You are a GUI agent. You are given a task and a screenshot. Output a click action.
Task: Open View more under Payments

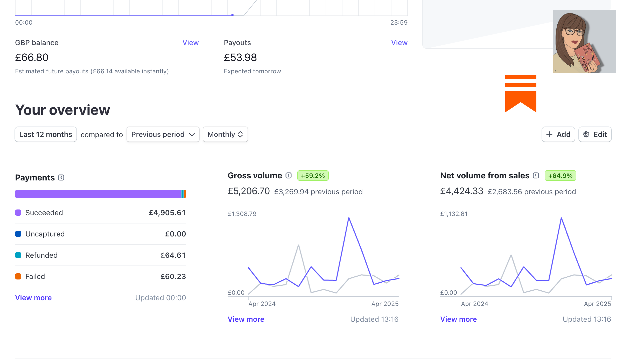tap(33, 298)
